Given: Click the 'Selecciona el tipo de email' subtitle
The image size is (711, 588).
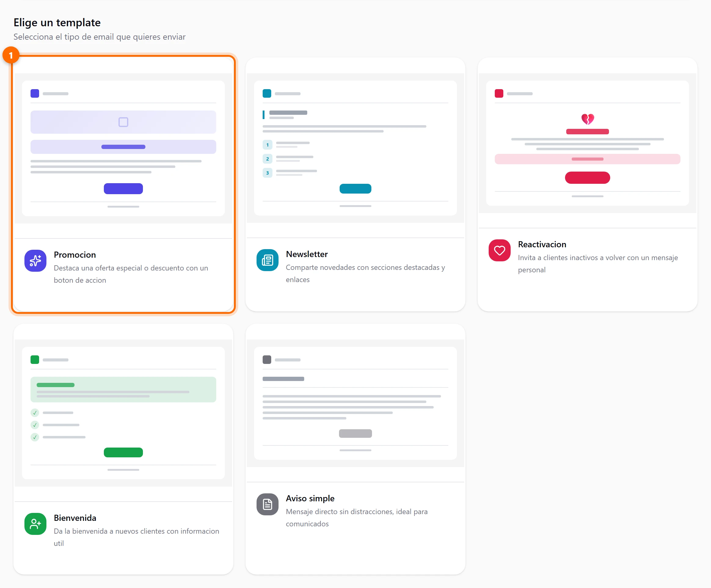Looking at the screenshot, I should click(x=100, y=37).
